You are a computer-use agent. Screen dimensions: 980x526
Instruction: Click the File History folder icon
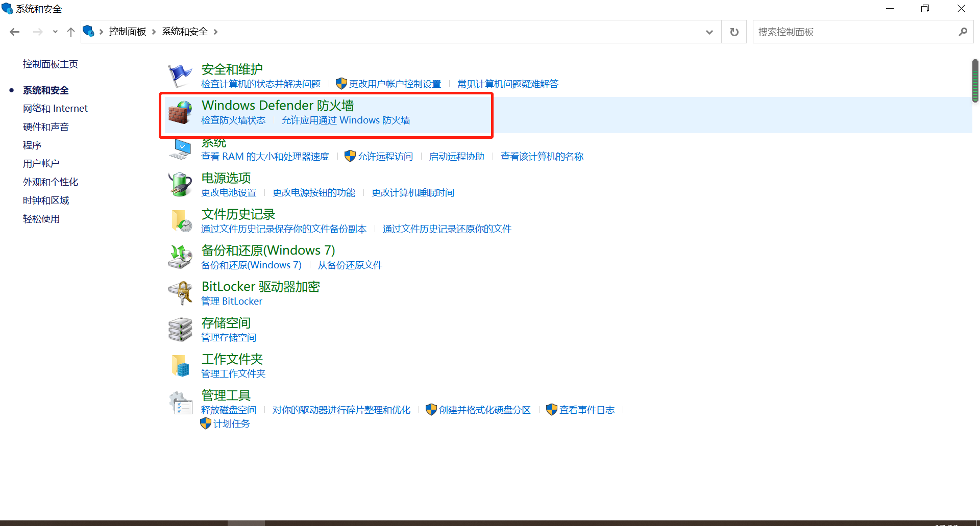[x=180, y=220]
